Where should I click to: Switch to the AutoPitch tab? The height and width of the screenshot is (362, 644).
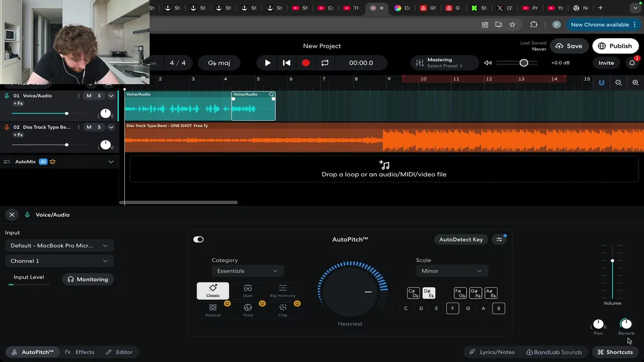33,352
